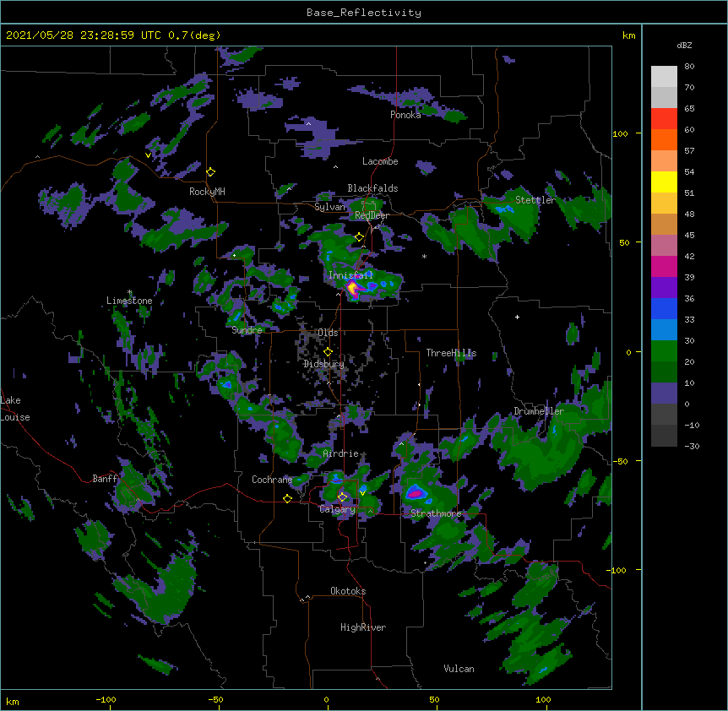Screen dimensions: 728x711
Task: Click the Limestone label
Action: click(129, 301)
